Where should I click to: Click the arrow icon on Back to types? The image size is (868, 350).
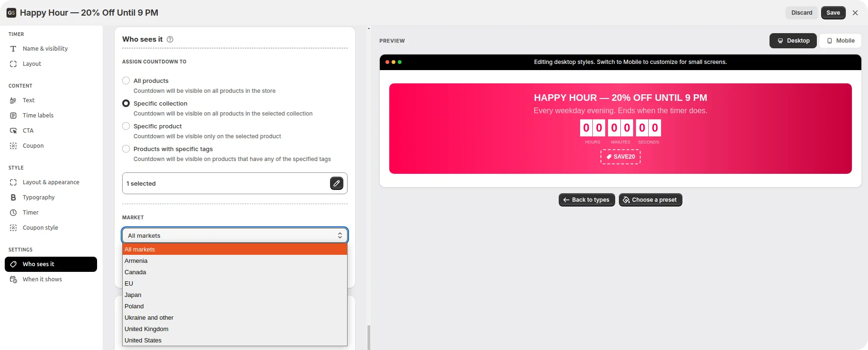566,200
